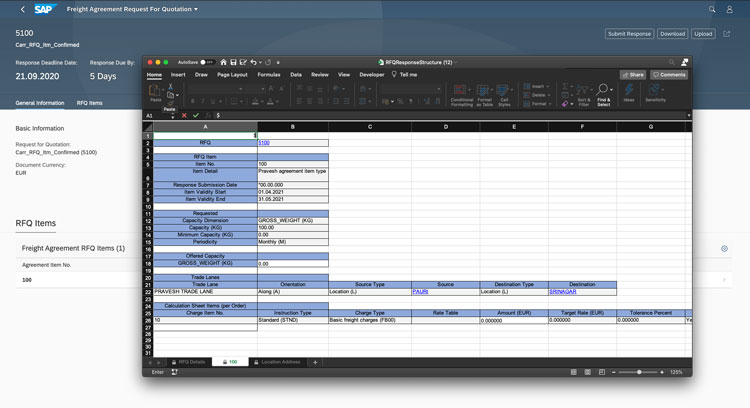
Task: Open SAP search magnifier icon
Action: [x=713, y=9]
